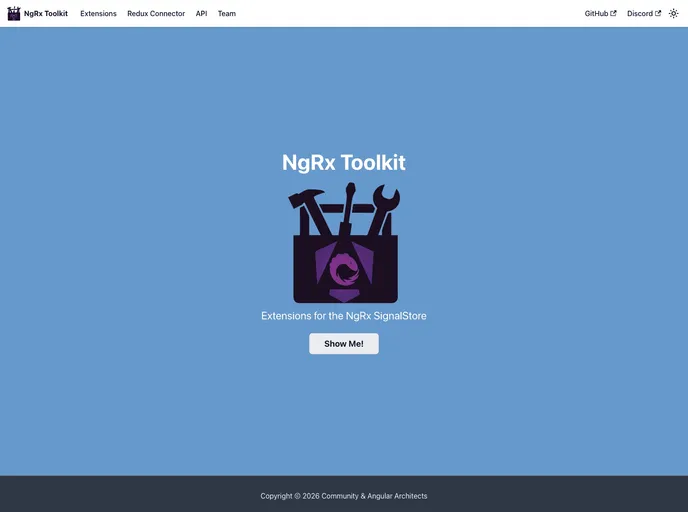Screen dimensions: 688x512
Task: Click the Show Me! button
Action: [344, 344]
